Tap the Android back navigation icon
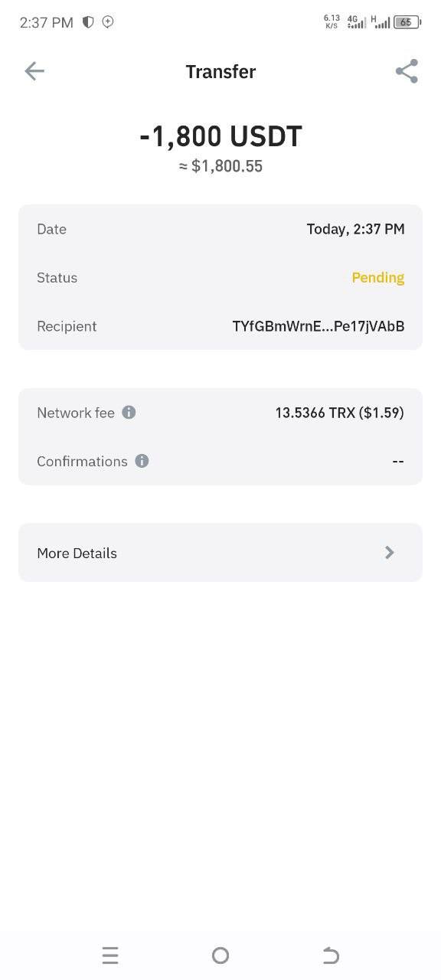441x980 pixels. click(x=331, y=955)
